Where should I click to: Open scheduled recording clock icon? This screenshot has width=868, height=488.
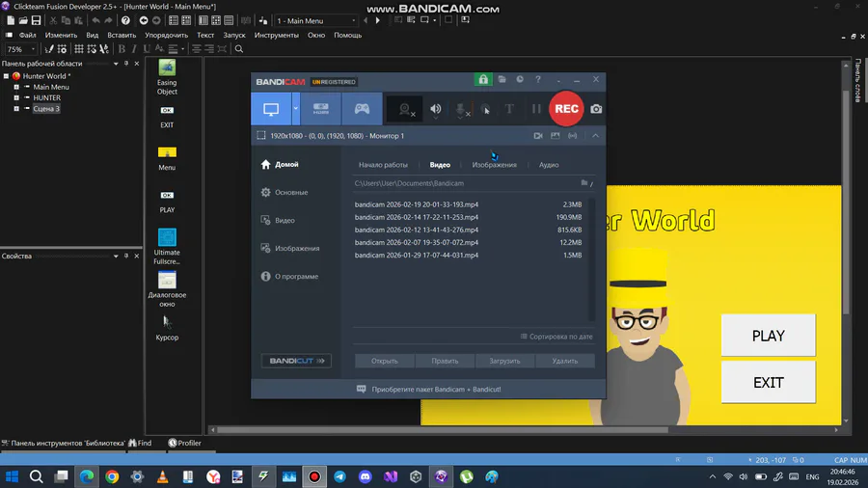520,79
